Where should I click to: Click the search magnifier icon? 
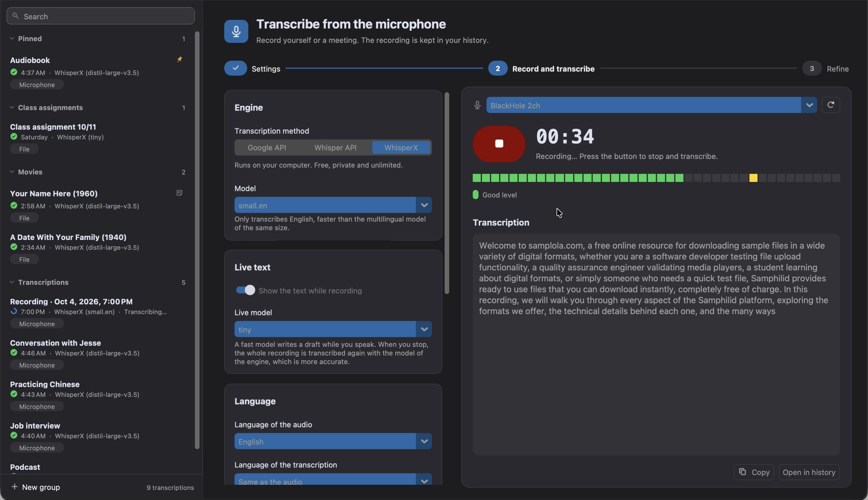coord(15,16)
